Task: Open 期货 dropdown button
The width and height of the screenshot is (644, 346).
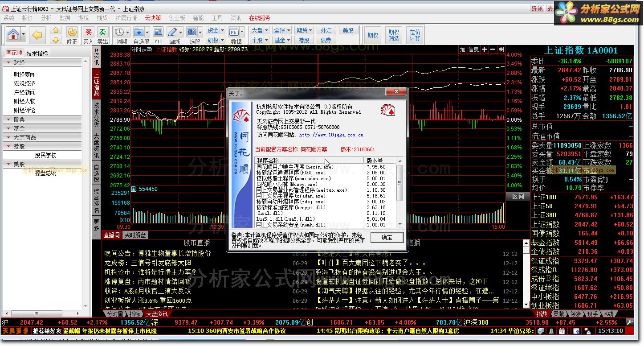Action: [x=304, y=30]
